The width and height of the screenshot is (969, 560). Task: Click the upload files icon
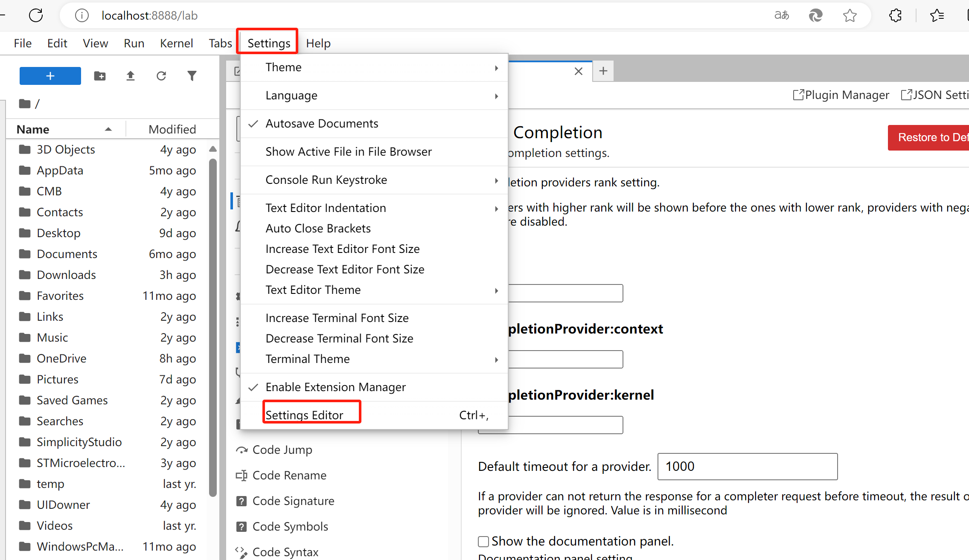point(131,76)
